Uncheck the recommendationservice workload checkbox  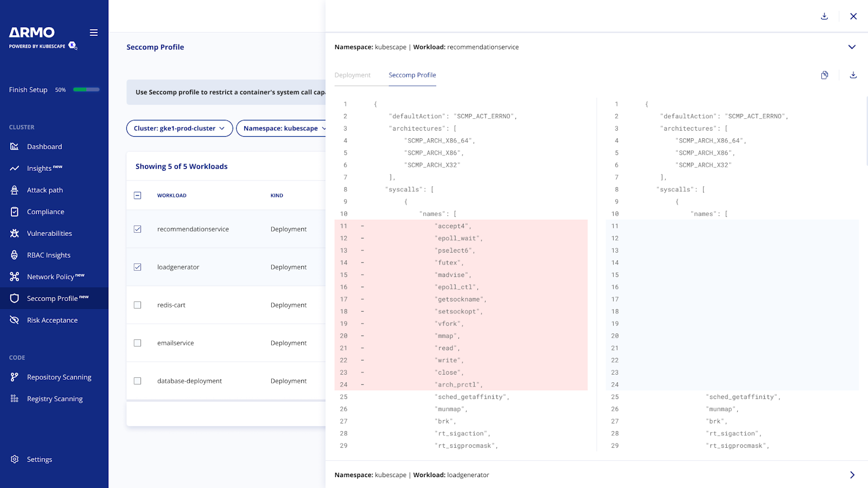137,229
